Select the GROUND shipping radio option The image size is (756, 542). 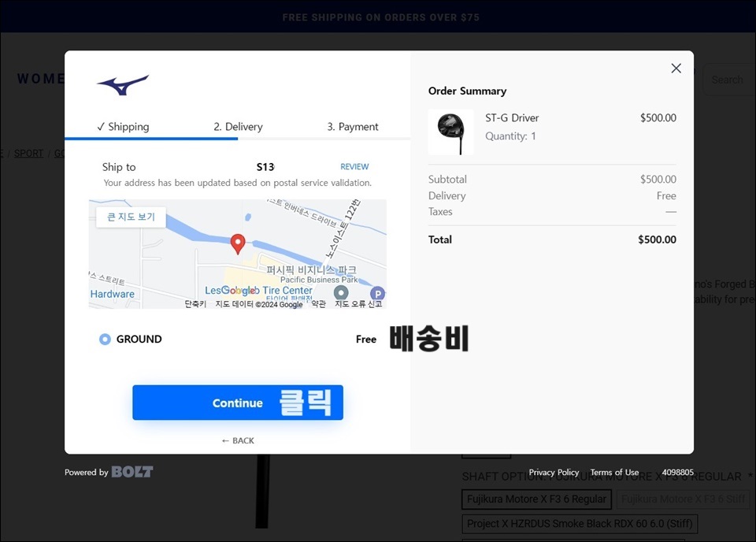(x=105, y=340)
